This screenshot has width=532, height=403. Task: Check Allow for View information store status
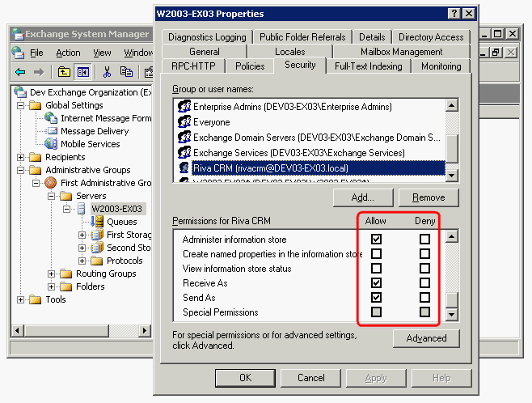point(376,268)
